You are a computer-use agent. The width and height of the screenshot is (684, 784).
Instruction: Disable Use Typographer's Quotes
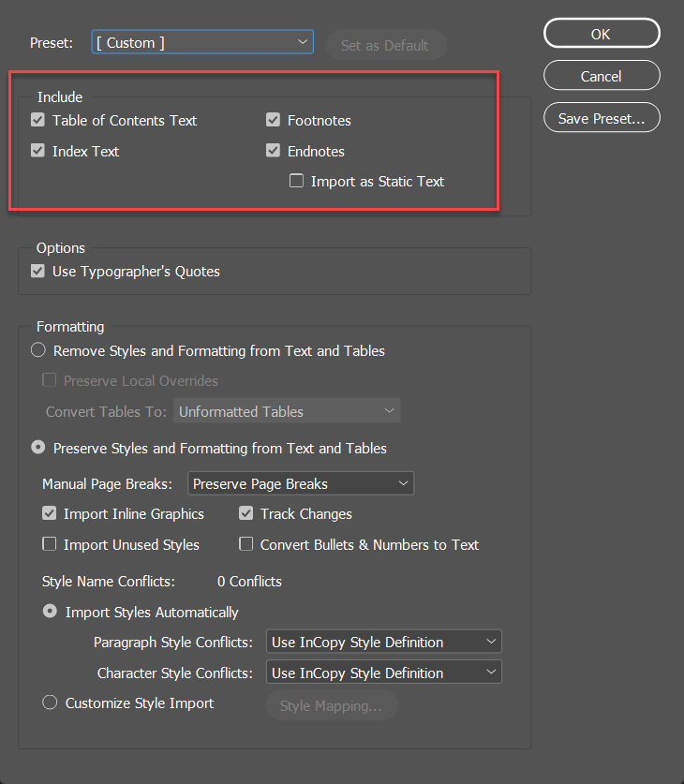tap(37, 271)
